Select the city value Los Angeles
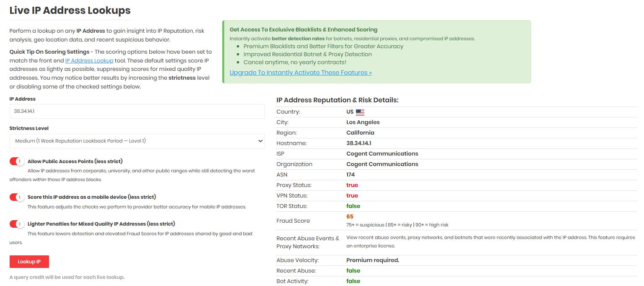The height and width of the screenshot is (286, 644). point(363,122)
